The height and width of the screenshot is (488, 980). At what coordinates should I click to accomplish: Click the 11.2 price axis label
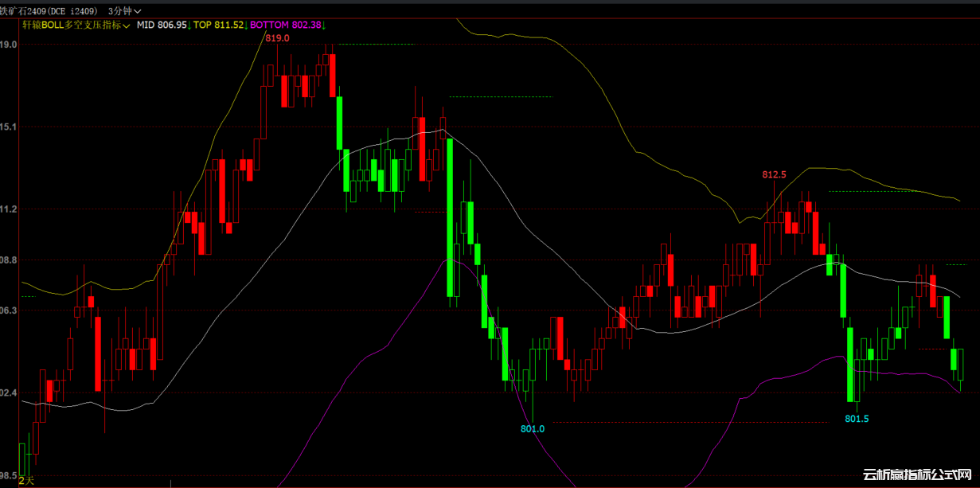coord(9,209)
